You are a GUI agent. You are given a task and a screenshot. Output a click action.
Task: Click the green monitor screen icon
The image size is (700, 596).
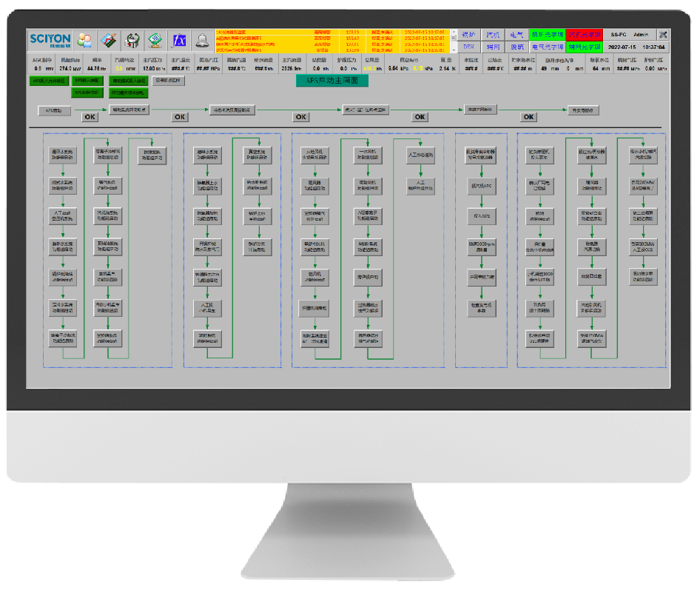coord(155,40)
